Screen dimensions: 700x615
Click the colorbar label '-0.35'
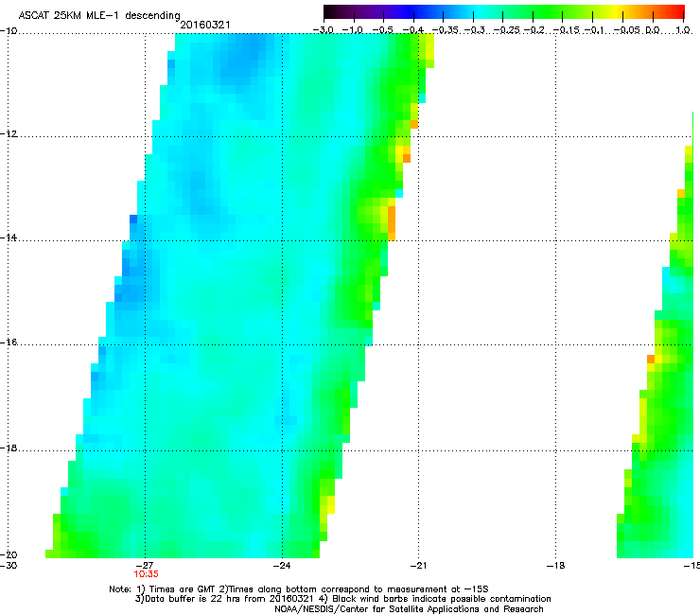point(446,30)
